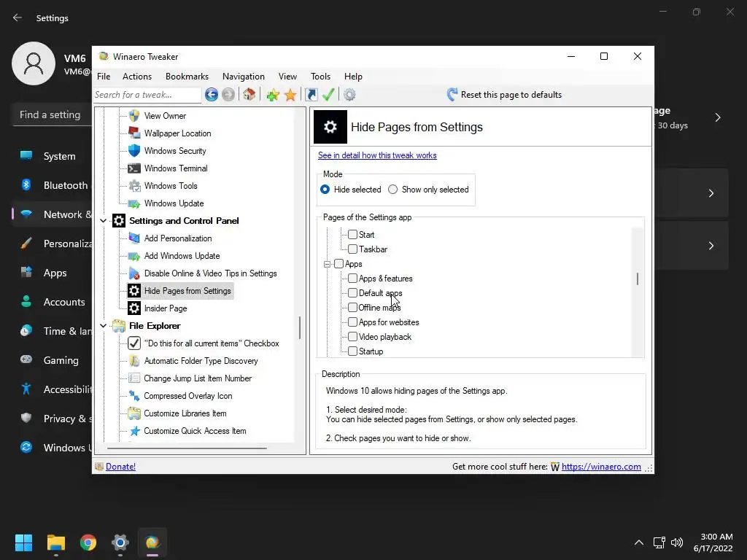Click the shortcut export toolbar icon
This screenshot has width=747, height=560.
(x=311, y=95)
